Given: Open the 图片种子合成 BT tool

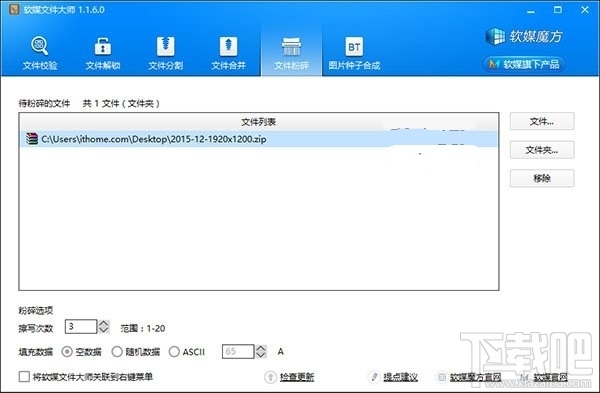Looking at the screenshot, I should click(x=354, y=53).
